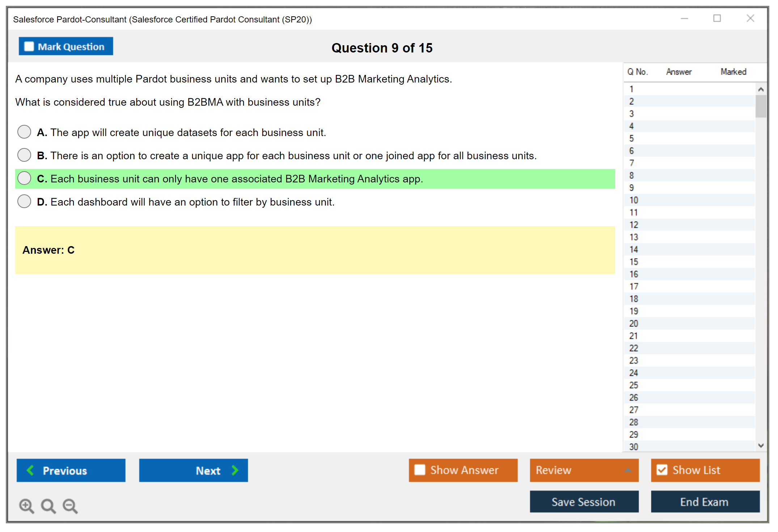The height and width of the screenshot is (532, 778).
Task: Click the green left arrow on Previous
Action: pos(30,470)
